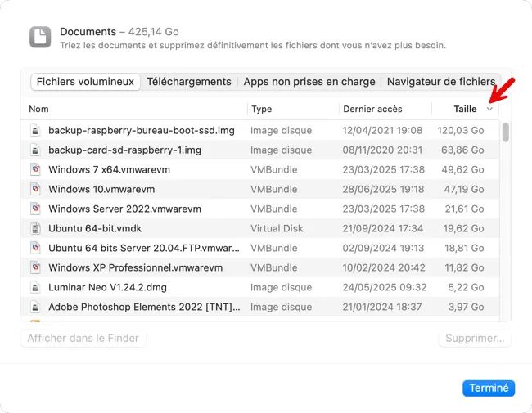
Task: Select the backup-raspberry-bureau-boot-ssd.img file icon
Action: point(36,131)
